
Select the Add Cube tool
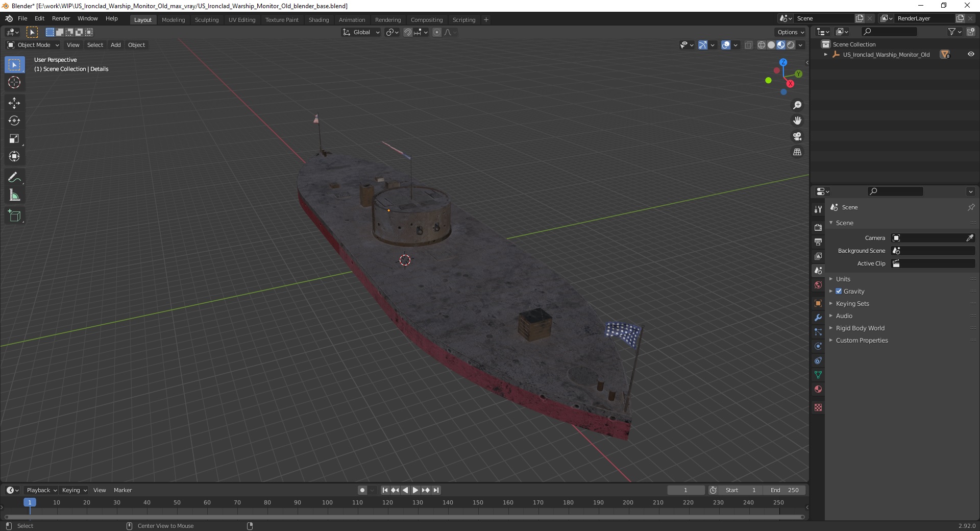click(14, 216)
